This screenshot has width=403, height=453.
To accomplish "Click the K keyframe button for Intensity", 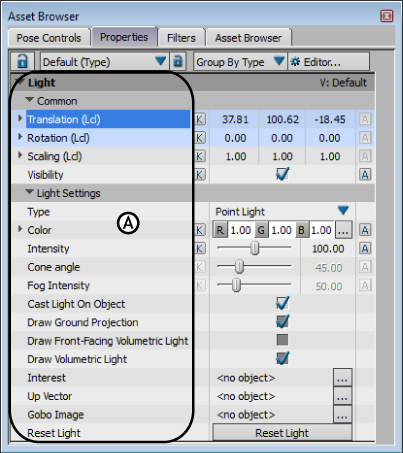I will 199,248.
